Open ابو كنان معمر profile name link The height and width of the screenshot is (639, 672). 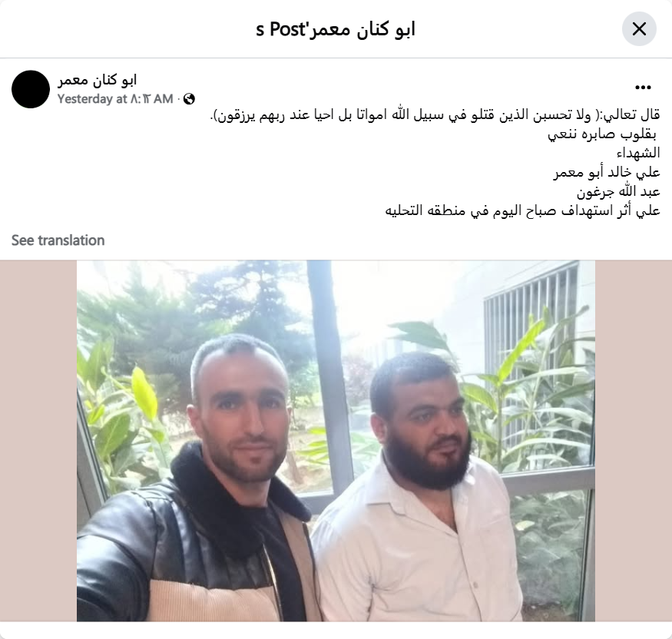[x=98, y=80]
